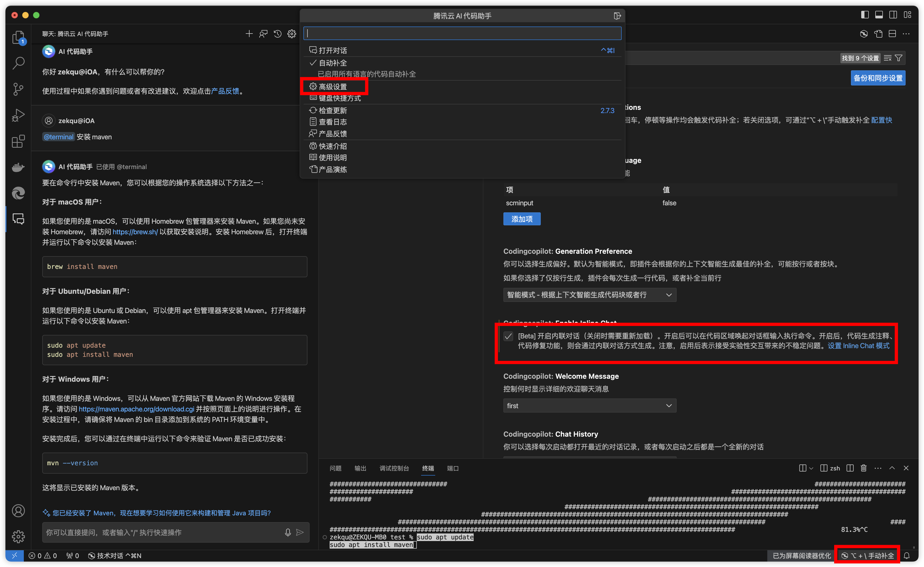Click the 添加项 button
Image resolution: width=924 pixels, height=567 pixels.
tap(522, 219)
